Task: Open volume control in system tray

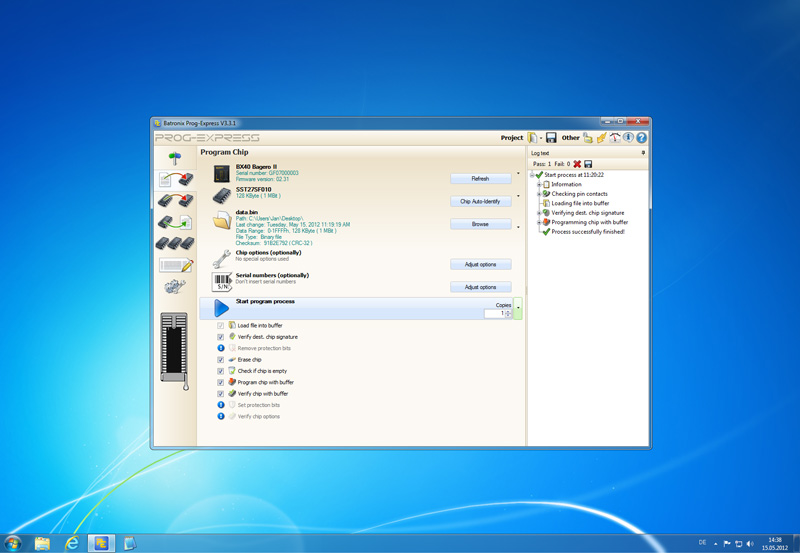Action: pos(749,544)
